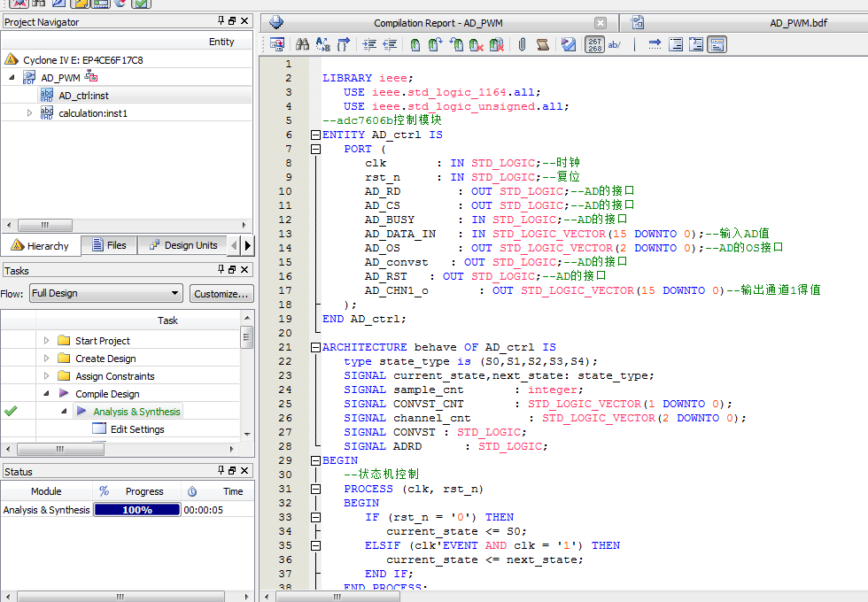Toggle the ab/ button in editor toolbar
The width and height of the screenshot is (868, 602).
(615, 44)
